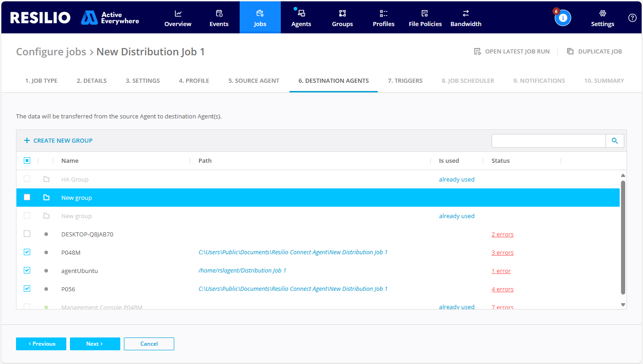
Task: Open the Overview dashboard icon
Action: pyautogui.click(x=177, y=13)
